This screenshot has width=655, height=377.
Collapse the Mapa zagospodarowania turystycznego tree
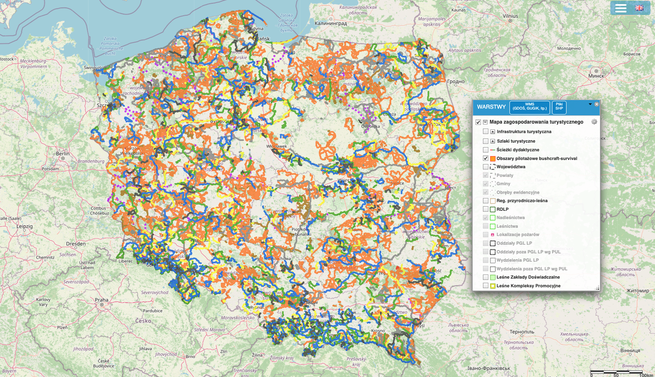[x=485, y=122]
